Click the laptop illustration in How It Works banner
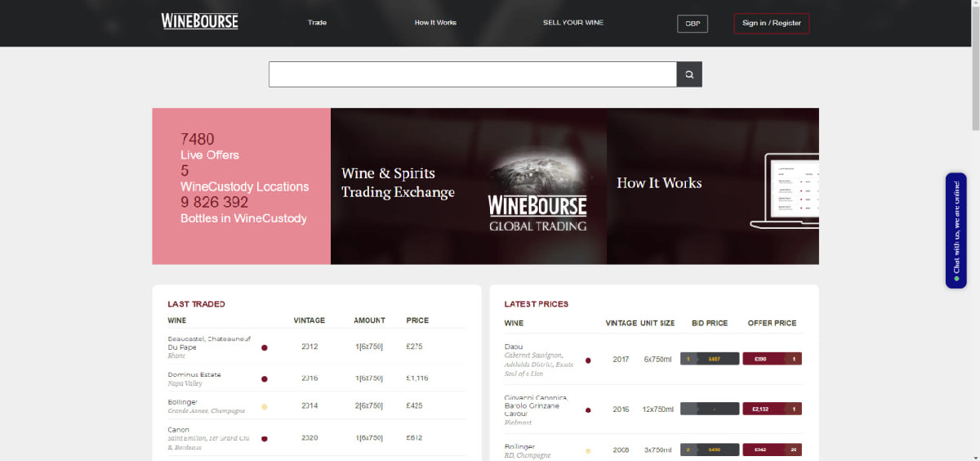Screen dimensions: 980x461 pos(784,191)
